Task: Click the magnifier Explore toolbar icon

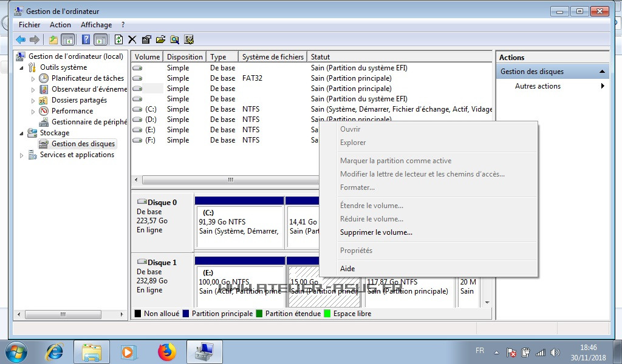Action: pos(174,39)
